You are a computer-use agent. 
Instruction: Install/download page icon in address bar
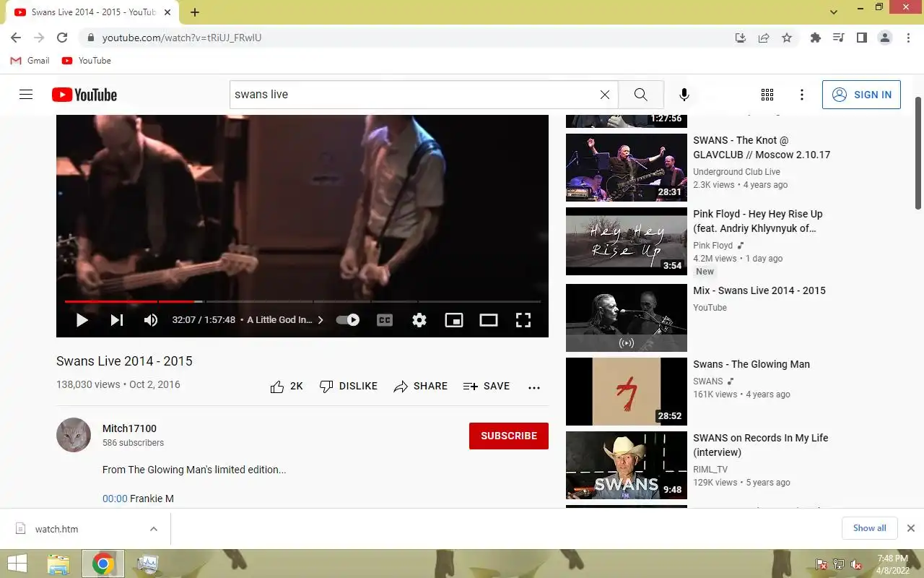(741, 38)
